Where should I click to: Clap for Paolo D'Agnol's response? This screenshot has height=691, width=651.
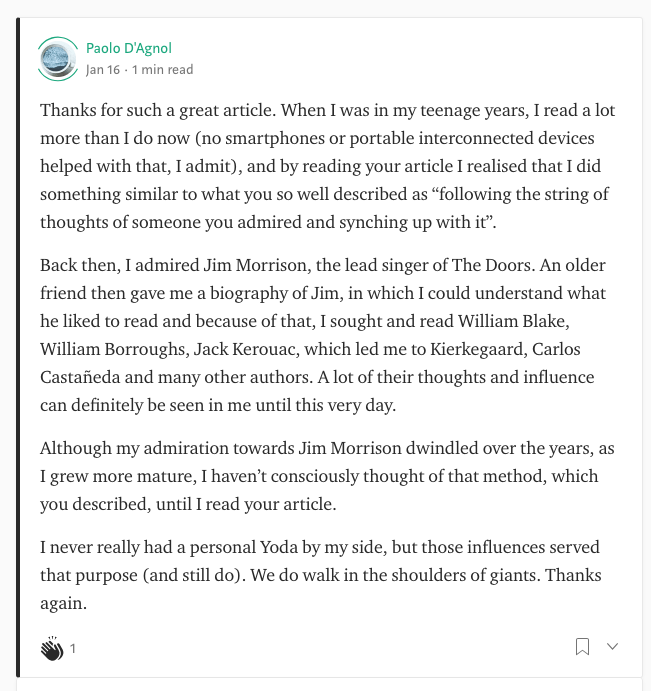pyautogui.click(x=52, y=648)
